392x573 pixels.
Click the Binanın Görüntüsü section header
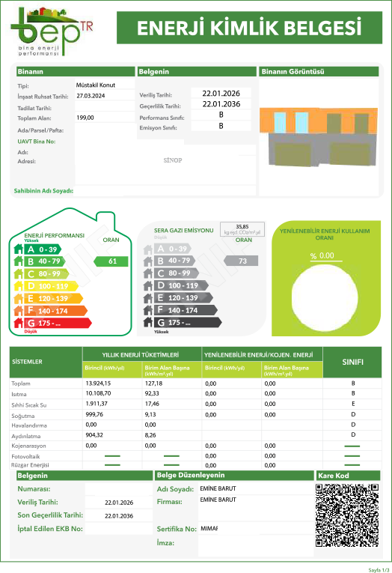[x=319, y=72]
